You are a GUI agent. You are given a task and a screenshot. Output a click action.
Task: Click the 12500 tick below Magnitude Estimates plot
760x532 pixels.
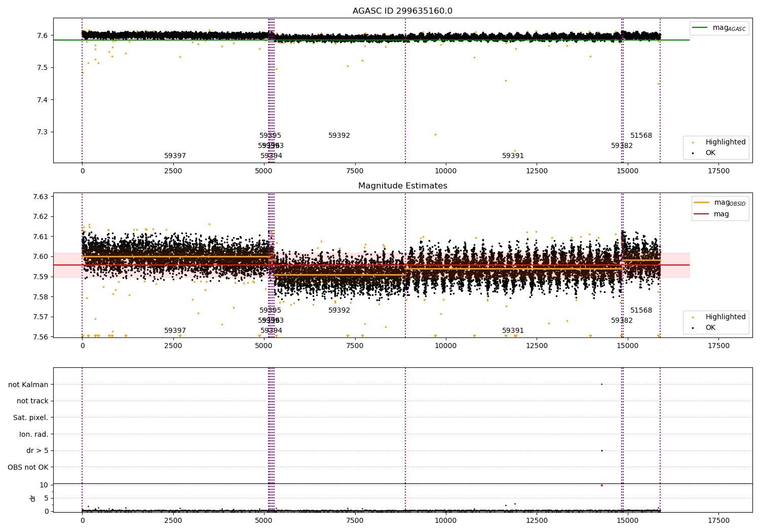(537, 346)
